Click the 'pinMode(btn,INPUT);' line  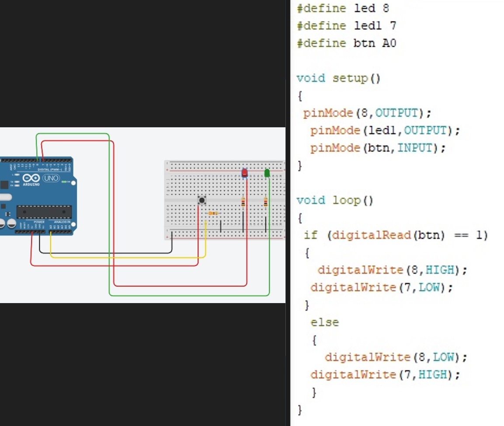point(378,148)
